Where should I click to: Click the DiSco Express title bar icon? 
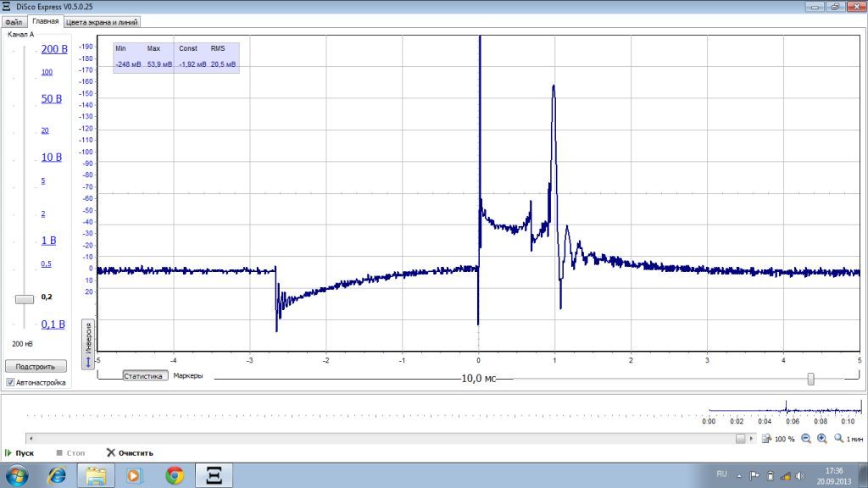[7, 7]
